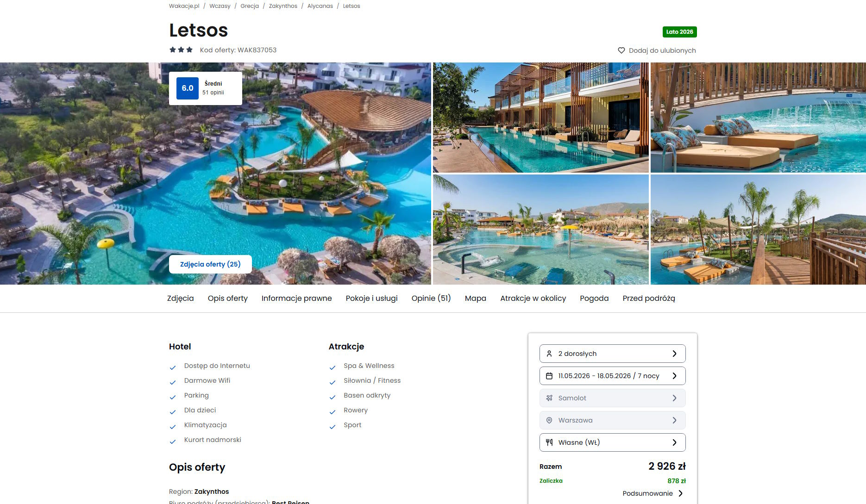This screenshot has height=504, width=866.
Task: Click the calendar icon in dates field
Action: tap(549, 376)
